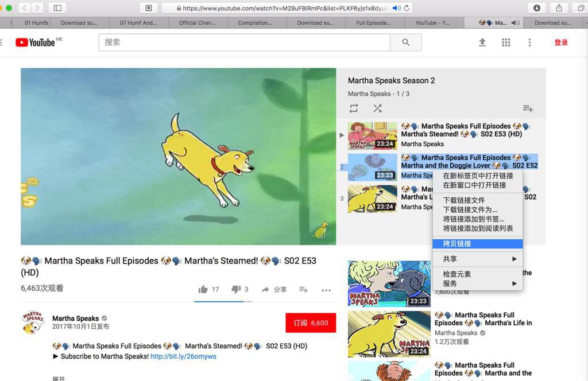Open playlist thumbnail for Martha's Steamed! S02 E53
This screenshot has width=588, height=381.
[x=372, y=135]
